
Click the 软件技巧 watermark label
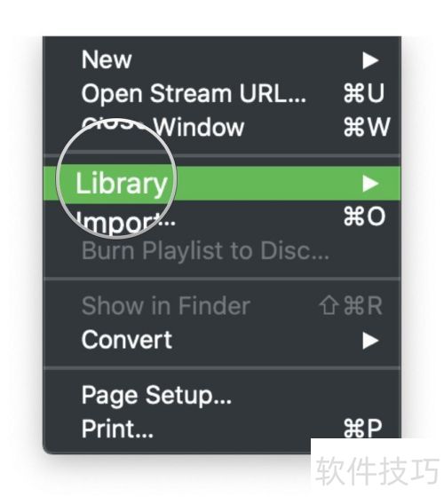click(x=377, y=471)
